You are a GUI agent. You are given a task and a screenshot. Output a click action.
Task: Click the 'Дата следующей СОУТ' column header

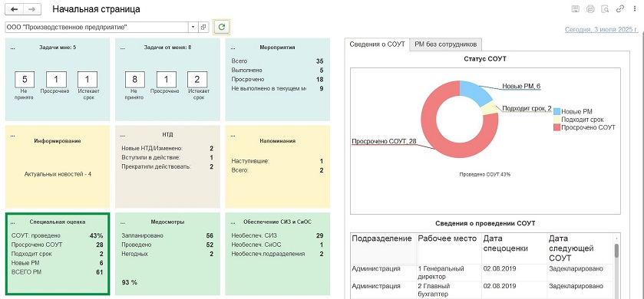click(580, 248)
